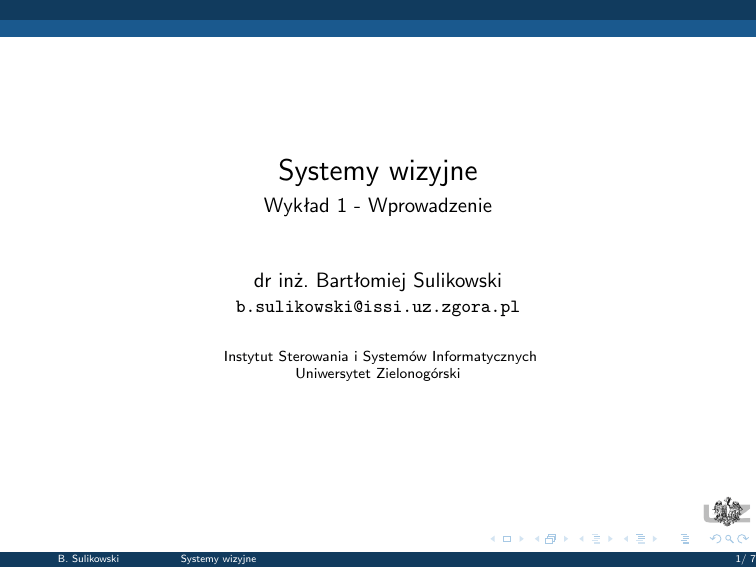Click the b.sulikowski@issi.uz.zgora.pl email address
The height and width of the screenshot is (567, 756).
[377, 307]
